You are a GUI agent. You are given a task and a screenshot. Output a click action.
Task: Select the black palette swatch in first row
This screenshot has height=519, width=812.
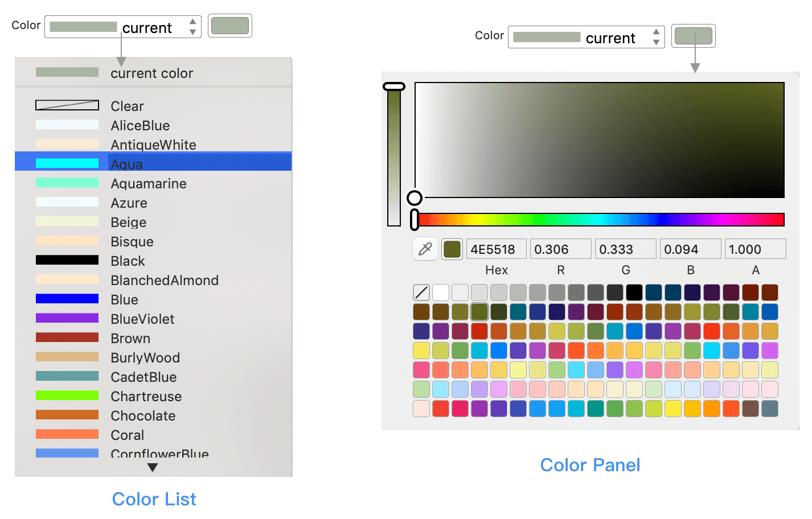(634, 293)
